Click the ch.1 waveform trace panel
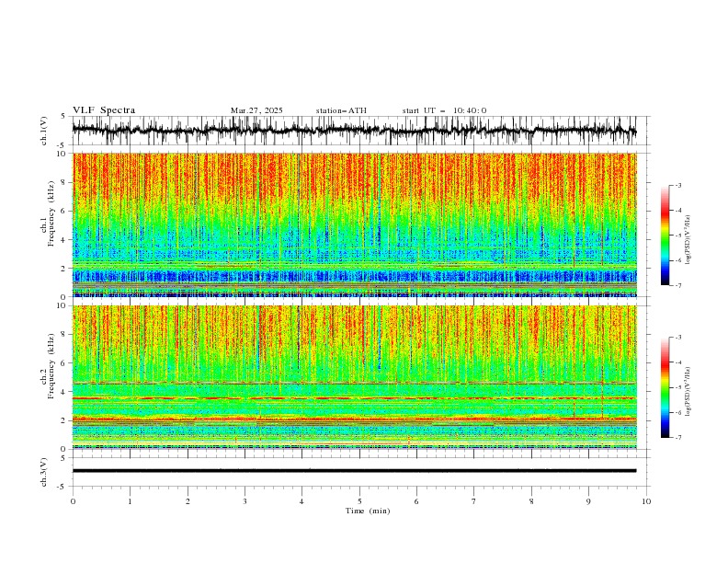Viewport: 728px width, 563px height. click(x=361, y=131)
